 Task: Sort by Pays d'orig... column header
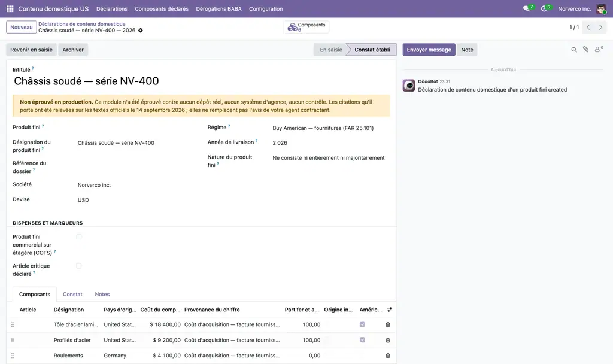120,310
